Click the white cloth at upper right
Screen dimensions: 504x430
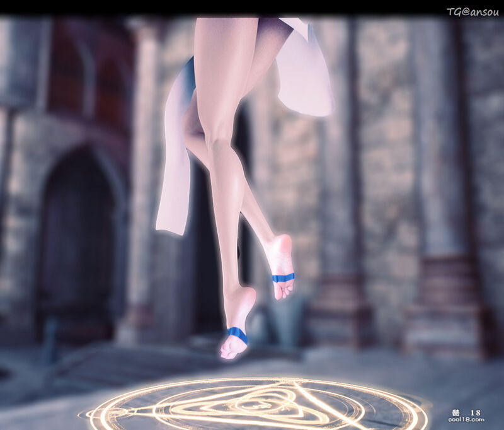pyautogui.click(x=306, y=76)
